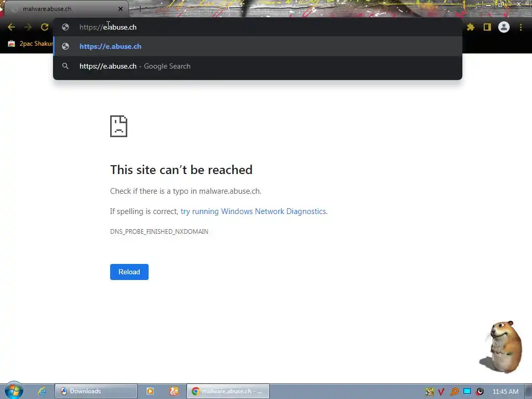Click the sad page error icon

coord(119,126)
